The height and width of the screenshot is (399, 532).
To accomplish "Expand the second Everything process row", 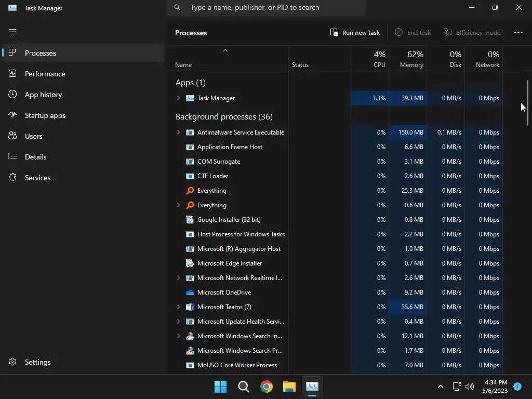I will tap(179, 205).
